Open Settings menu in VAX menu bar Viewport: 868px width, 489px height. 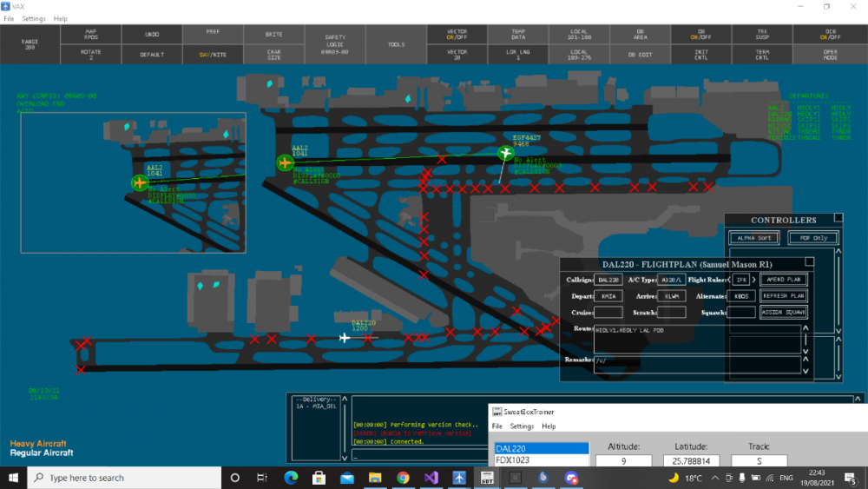click(x=34, y=18)
